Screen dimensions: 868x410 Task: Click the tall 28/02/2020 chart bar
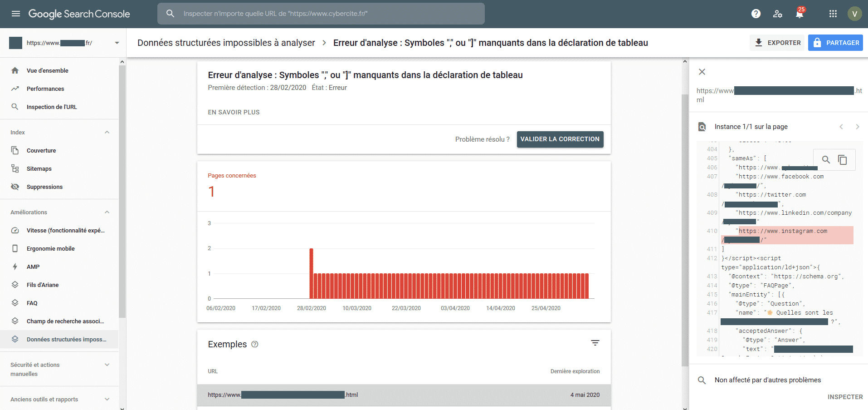(312, 273)
